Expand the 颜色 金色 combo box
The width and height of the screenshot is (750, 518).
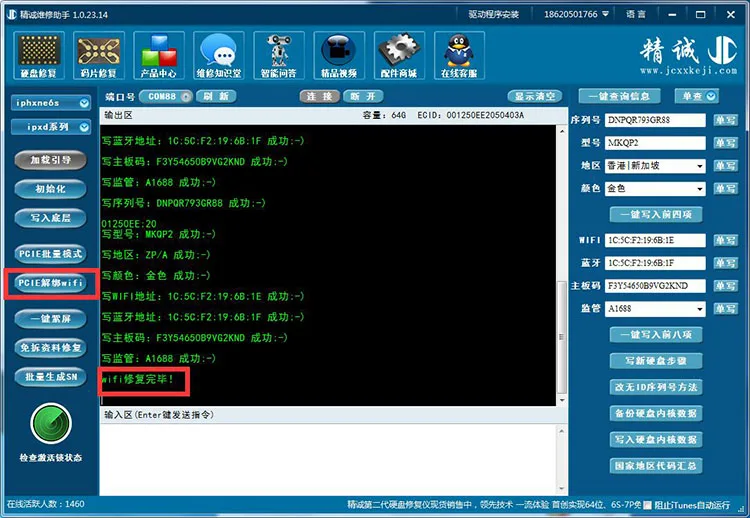pos(700,188)
